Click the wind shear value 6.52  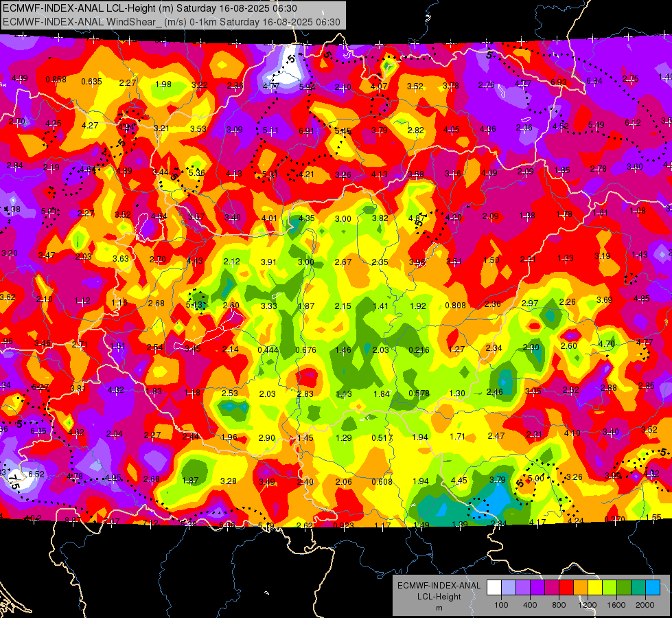[x=36, y=474]
